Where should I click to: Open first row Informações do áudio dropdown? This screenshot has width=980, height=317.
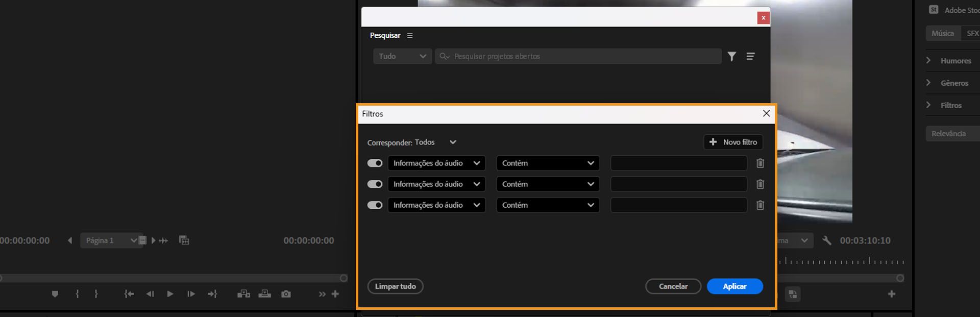[x=437, y=163]
